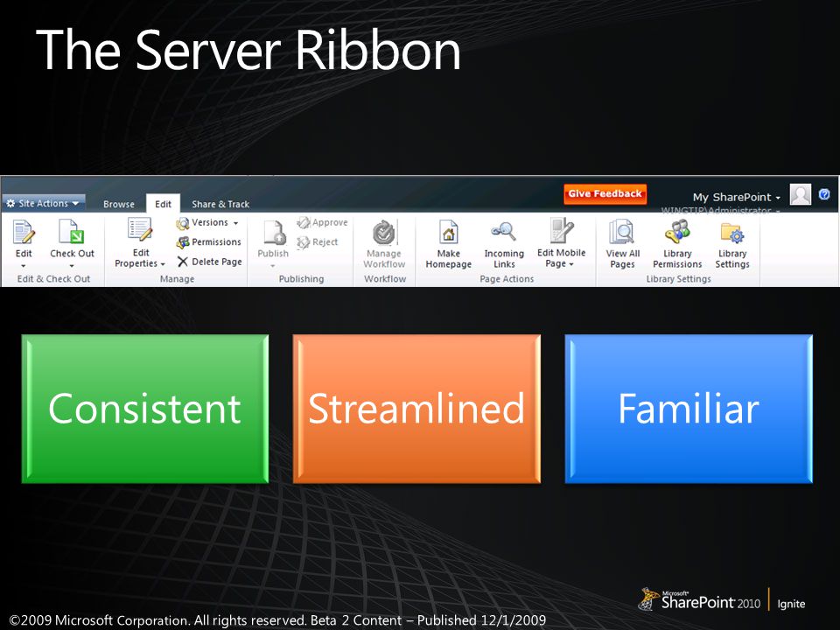Open Incoming Links icon

click(x=504, y=232)
